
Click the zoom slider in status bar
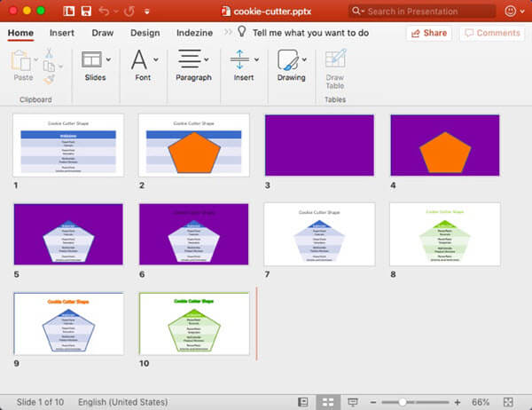coord(403,401)
